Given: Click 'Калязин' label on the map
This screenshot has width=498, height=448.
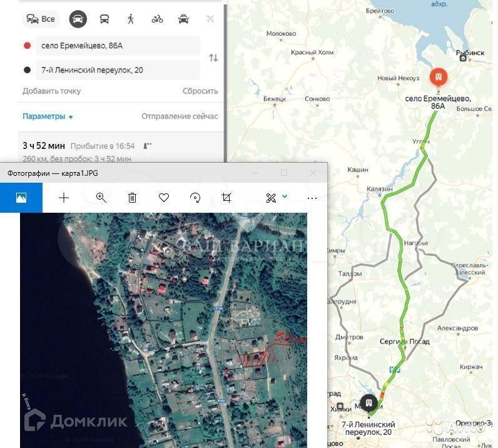Looking at the screenshot, I should pyautogui.click(x=380, y=189).
